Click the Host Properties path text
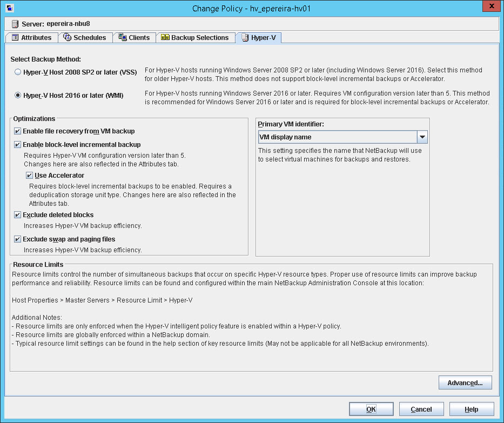The image size is (504, 423). click(102, 300)
